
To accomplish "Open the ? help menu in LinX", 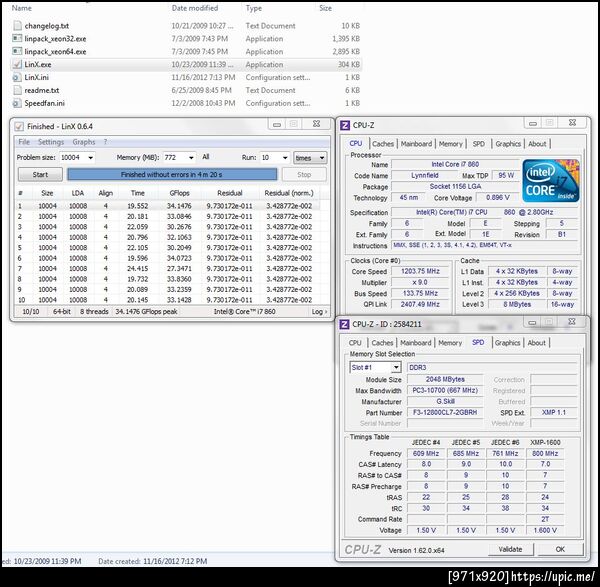I will click(x=105, y=142).
